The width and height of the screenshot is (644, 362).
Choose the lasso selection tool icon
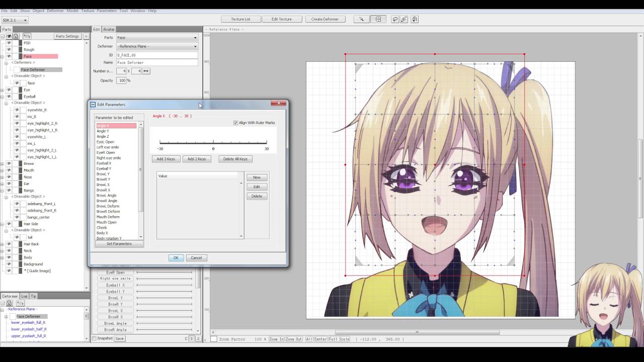(395, 19)
